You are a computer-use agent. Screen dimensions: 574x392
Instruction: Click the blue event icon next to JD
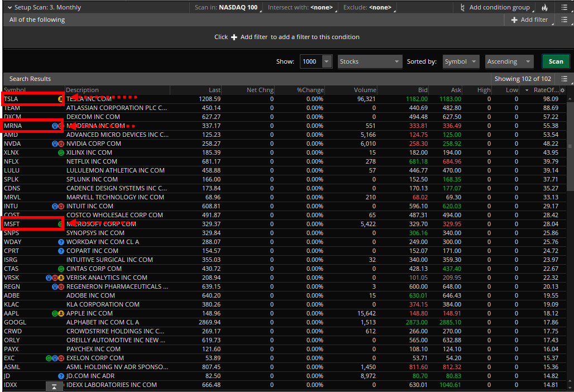[x=61, y=376]
